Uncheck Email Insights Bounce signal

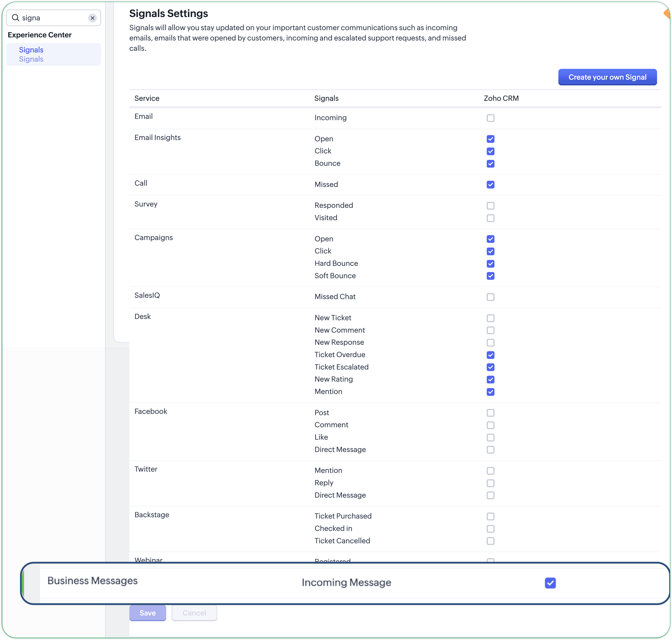click(490, 164)
